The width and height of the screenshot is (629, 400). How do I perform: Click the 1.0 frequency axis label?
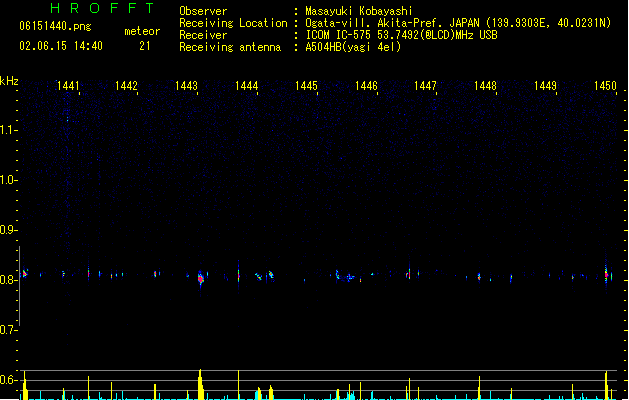(8, 180)
